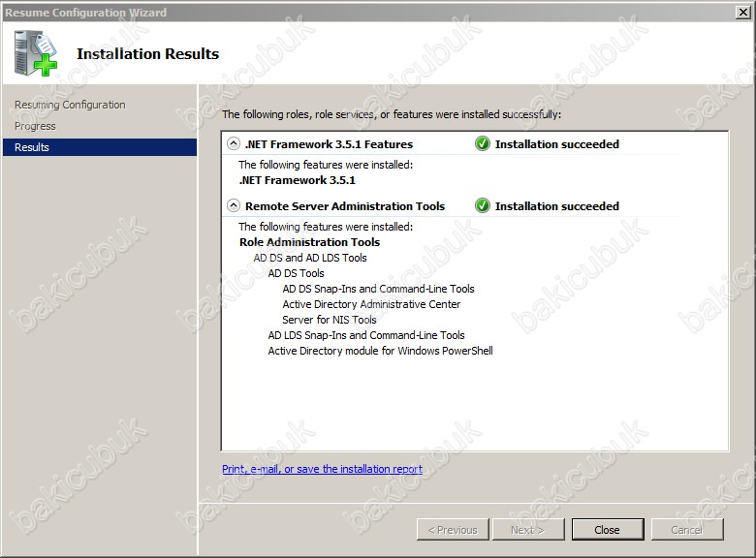Click the Close button
Screen dimensions: 756x558
click(x=608, y=530)
